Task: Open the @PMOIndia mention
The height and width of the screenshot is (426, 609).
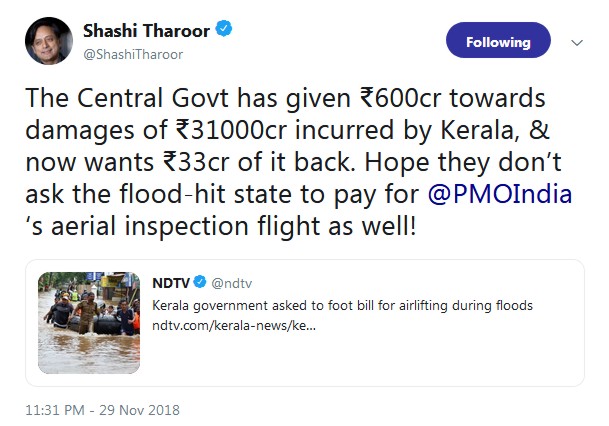Action: coord(500,194)
